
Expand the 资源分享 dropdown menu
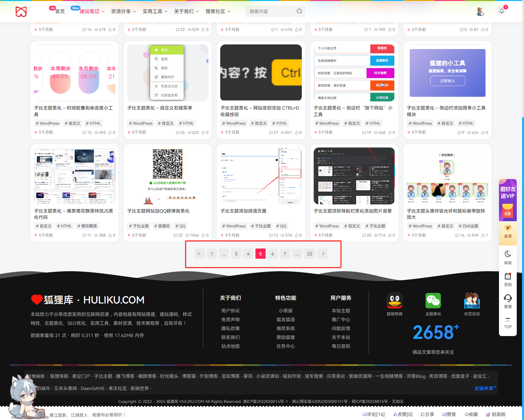(x=123, y=12)
